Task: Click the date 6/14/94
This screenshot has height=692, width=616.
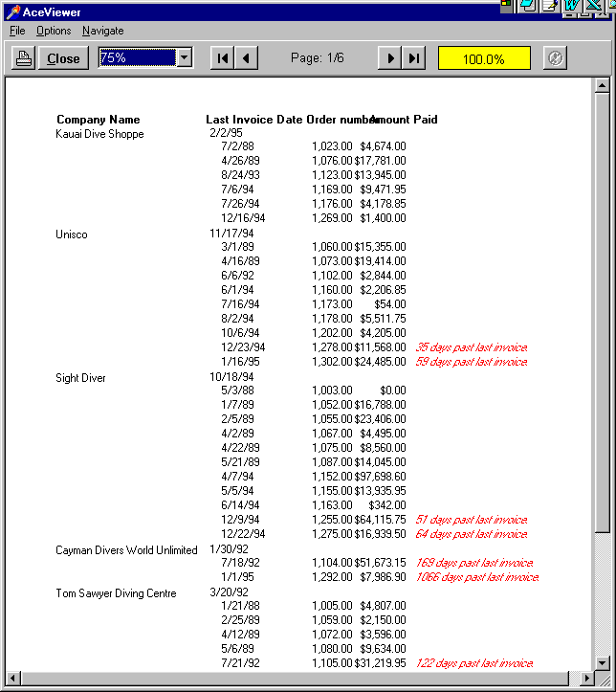Action: click(x=240, y=505)
